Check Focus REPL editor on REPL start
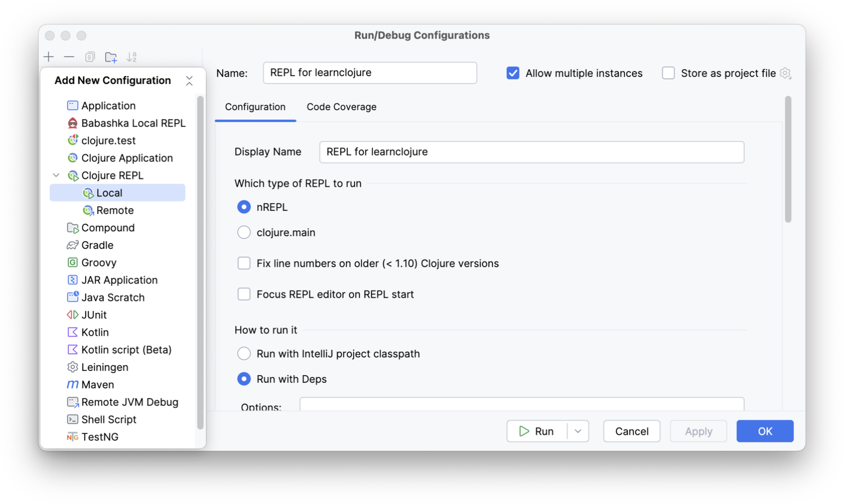The image size is (844, 504). pyautogui.click(x=244, y=294)
